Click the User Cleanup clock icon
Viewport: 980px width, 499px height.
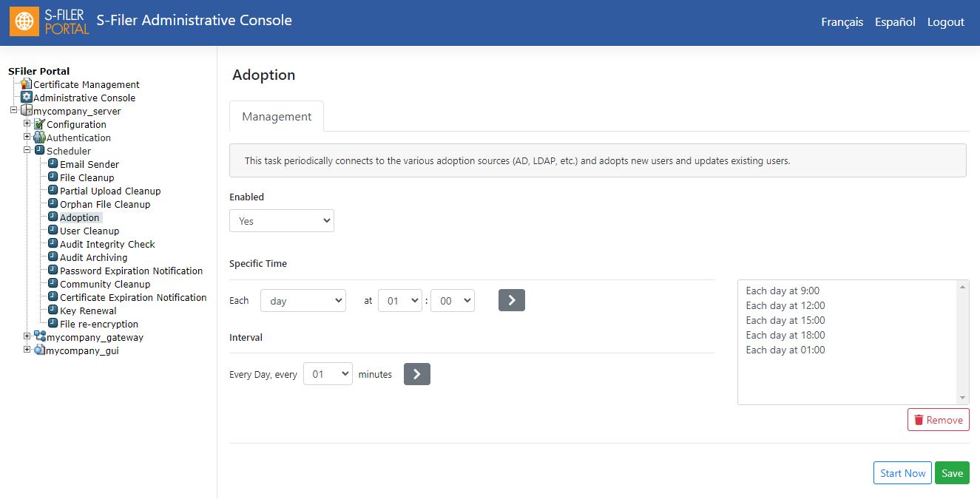53,231
